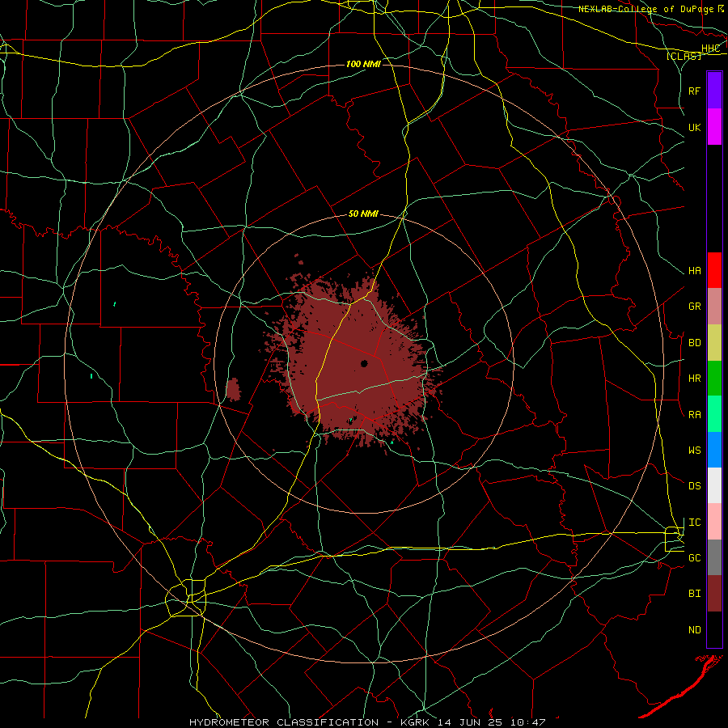
Task: Select the BD legend label
Action: tap(694, 343)
